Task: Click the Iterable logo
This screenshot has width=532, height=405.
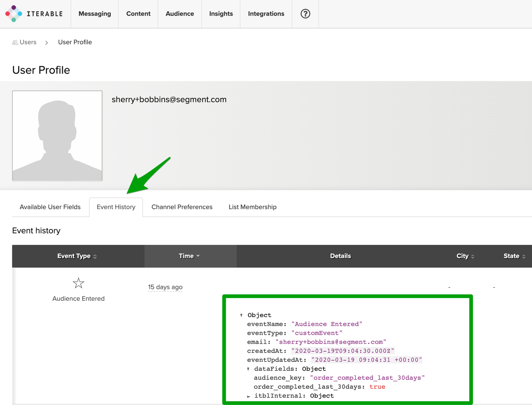Action: click(x=35, y=14)
